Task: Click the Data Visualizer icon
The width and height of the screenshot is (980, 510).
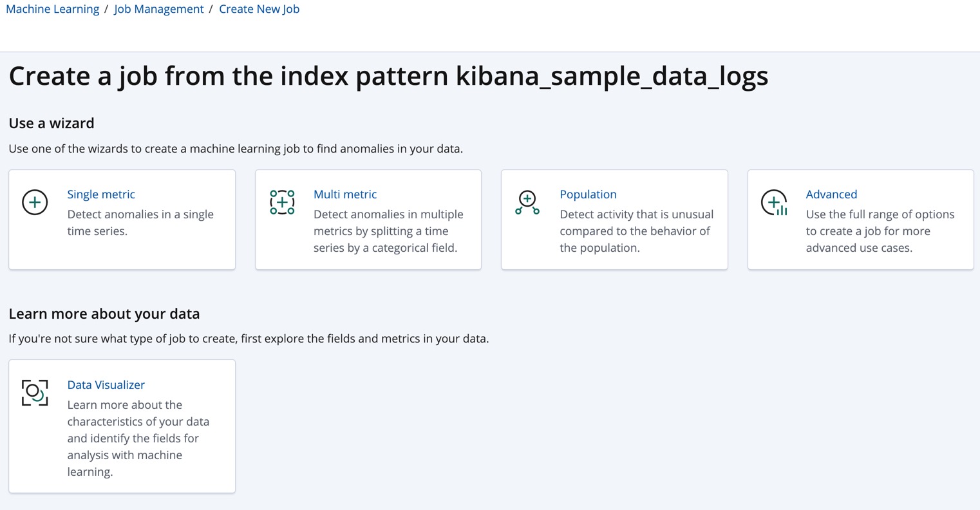Action: click(35, 393)
